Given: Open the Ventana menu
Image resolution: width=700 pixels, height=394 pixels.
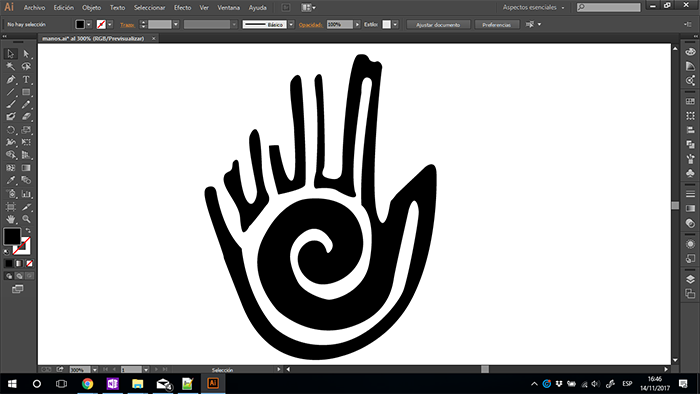Looking at the screenshot, I should click(229, 8).
